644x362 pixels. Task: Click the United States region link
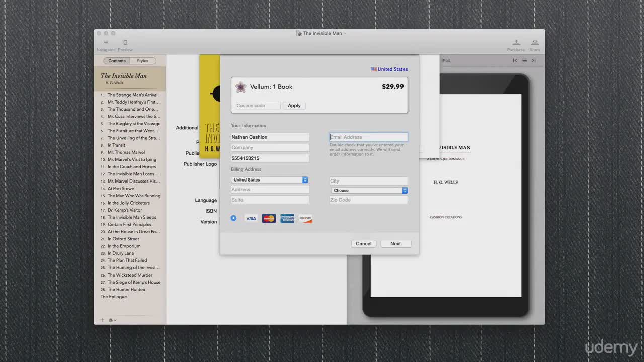392,69
